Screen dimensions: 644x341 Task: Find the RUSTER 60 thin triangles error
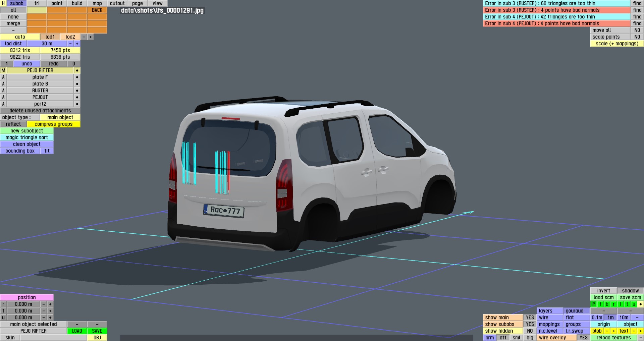(637, 3)
